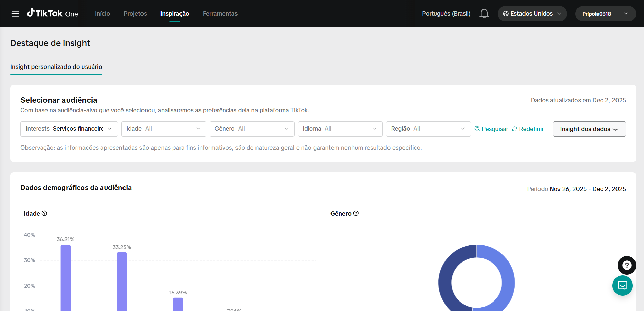Viewport: 644px width, 311px height.
Task: Open the hamburger navigation menu
Action: coord(15,14)
